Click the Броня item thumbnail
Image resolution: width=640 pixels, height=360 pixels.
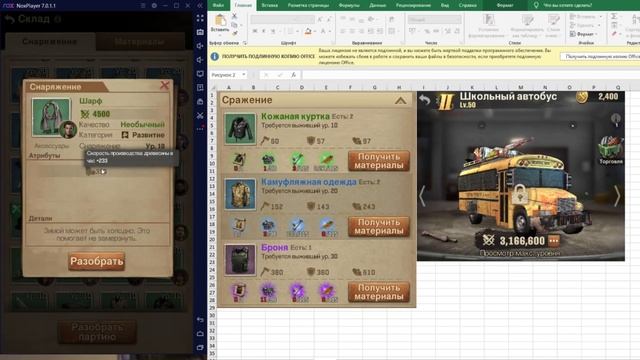click(x=240, y=260)
